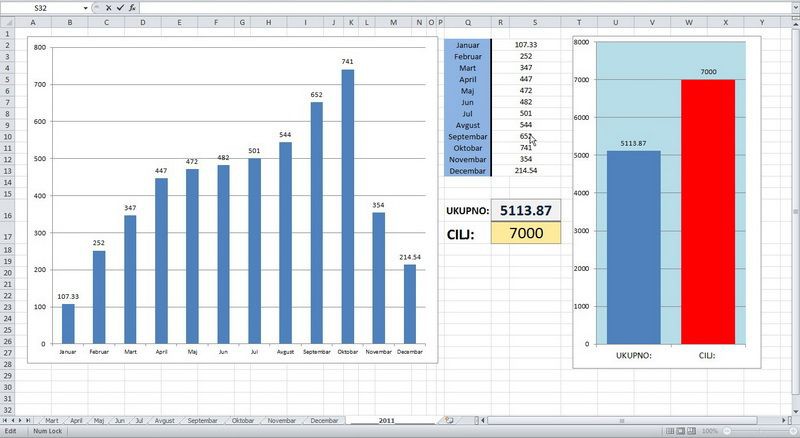Move the horizontal scrollbar thumb
Viewport: 800px width, 438px height.
(621, 421)
